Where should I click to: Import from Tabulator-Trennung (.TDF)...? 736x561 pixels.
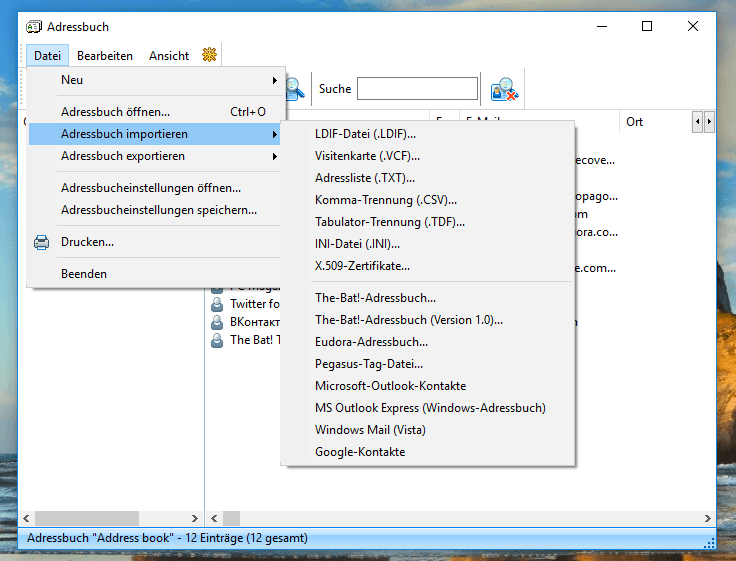[x=428, y=222]
